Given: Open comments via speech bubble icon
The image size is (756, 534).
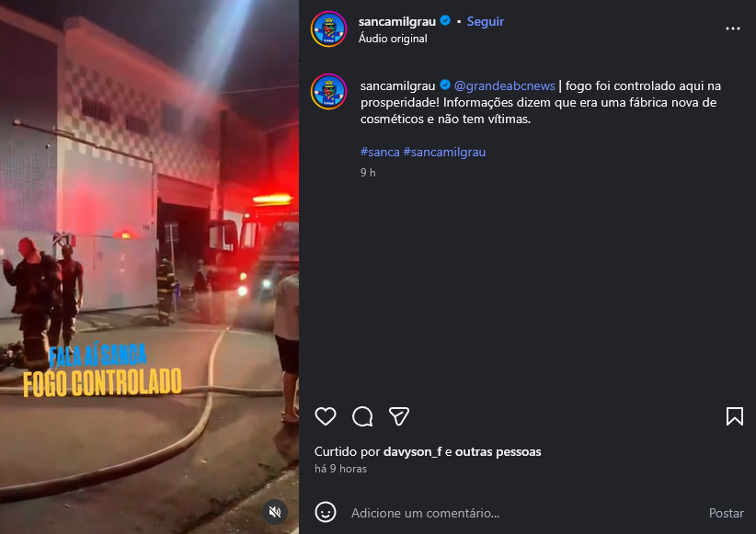Looking at the screenshot, I should coord(362,416).
